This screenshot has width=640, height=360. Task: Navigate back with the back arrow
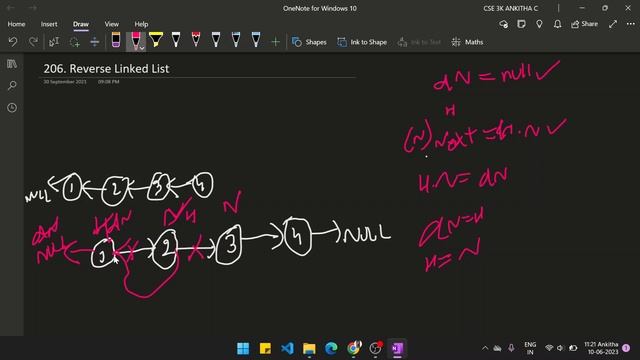[10, 8]
